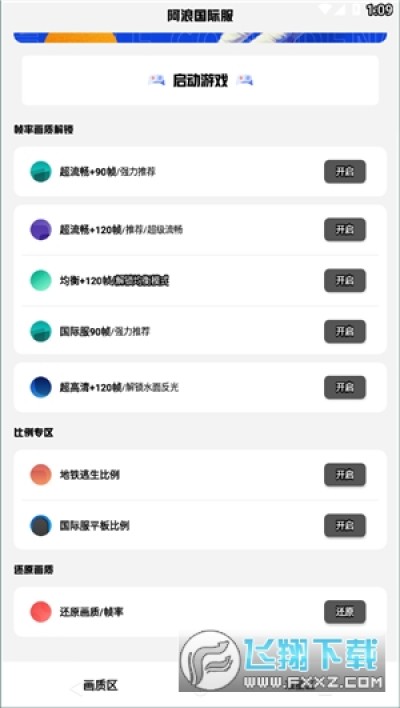The width and height of the screenshot is (400, 708).
Task: Turn on 地铁逃生比例
Action: pyautogui.click(x=345, y=475)
